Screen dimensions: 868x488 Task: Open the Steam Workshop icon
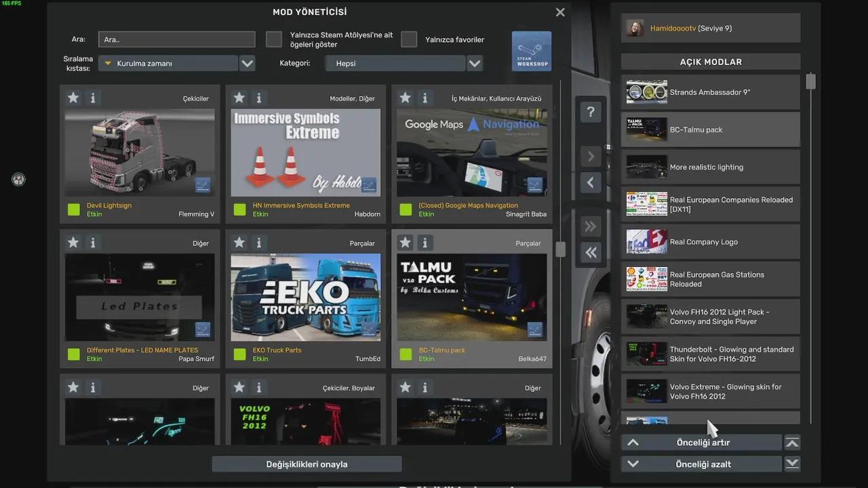[532, 51]
